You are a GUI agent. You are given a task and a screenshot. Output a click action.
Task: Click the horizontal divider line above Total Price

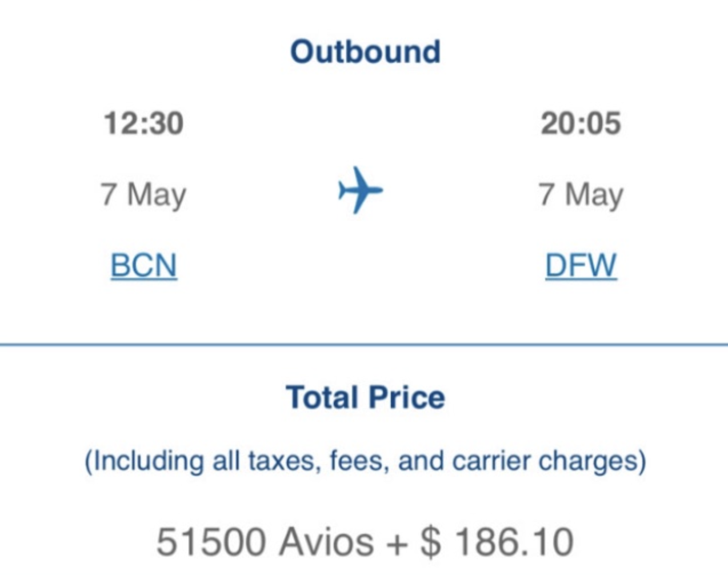(364, 345)
